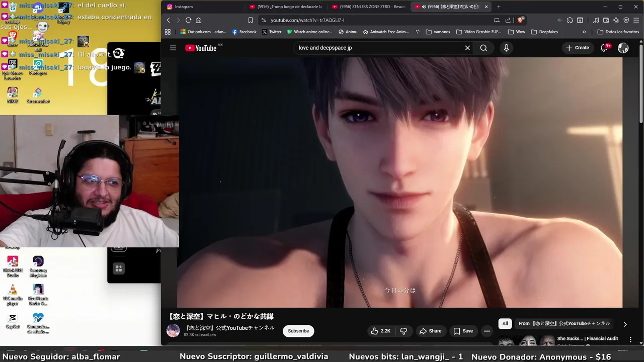Open Brave VPN shield icon
The image size is (644, 362).
pyautogui.click(x=626, y=20)
